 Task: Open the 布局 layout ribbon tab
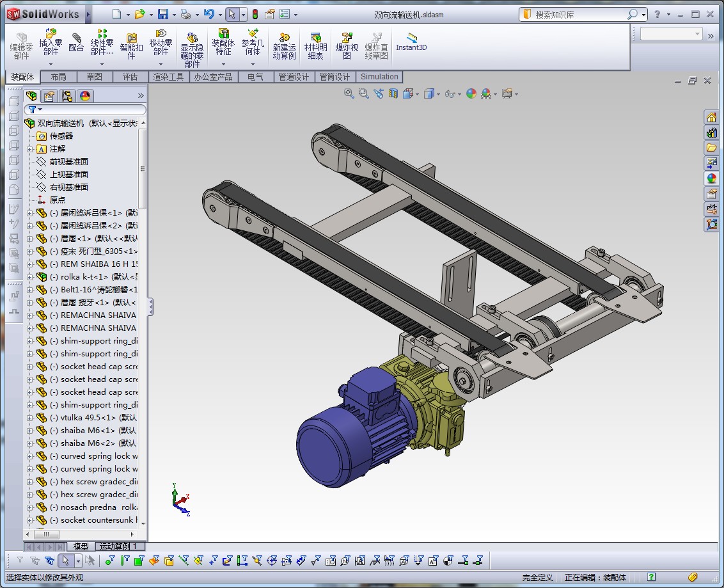[x=59, y=77]
